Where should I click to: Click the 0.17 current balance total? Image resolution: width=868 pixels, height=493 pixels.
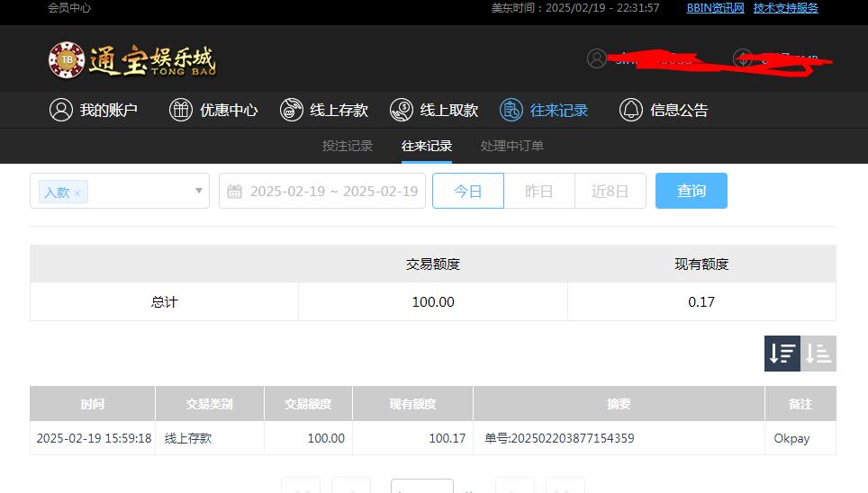tap(701, 301)
